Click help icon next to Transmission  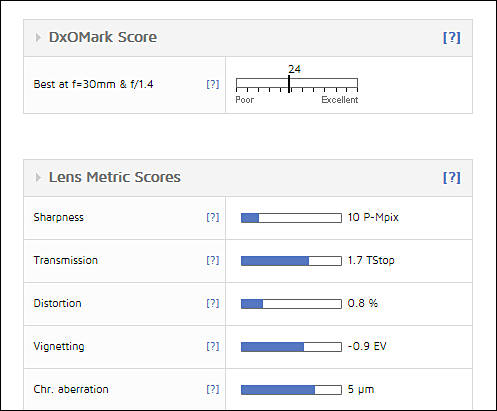click(x=213, y=260)
